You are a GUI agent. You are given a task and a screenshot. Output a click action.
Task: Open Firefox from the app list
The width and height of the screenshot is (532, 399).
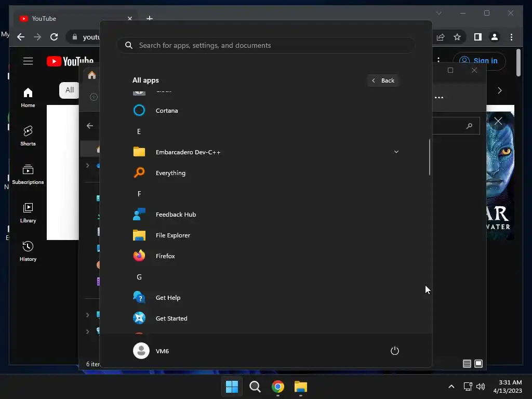tap(265, 256)
